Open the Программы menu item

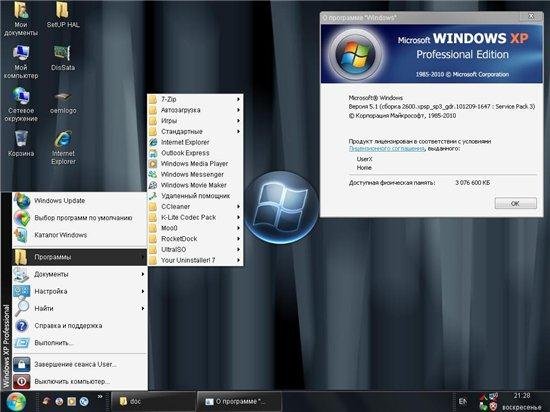coord(80,257)
